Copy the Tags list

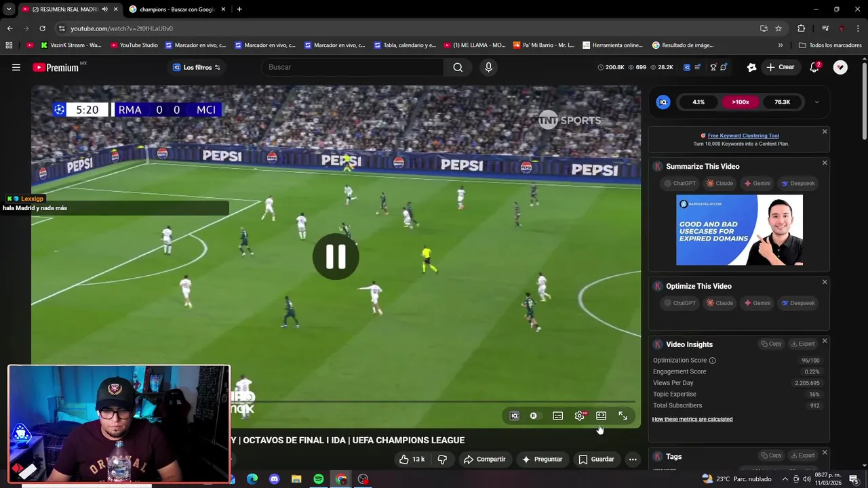click(771, 455)
